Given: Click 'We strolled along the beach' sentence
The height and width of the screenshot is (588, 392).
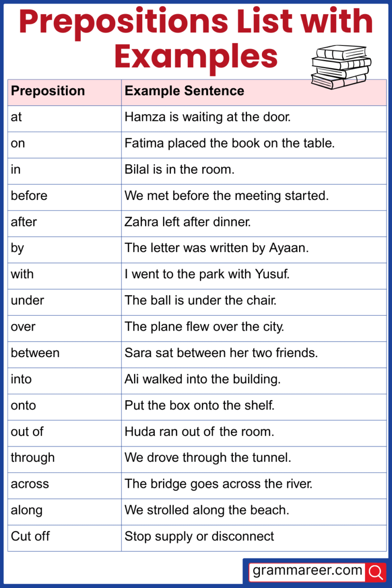Looking at the screenshot, I should tap(207, 510).
